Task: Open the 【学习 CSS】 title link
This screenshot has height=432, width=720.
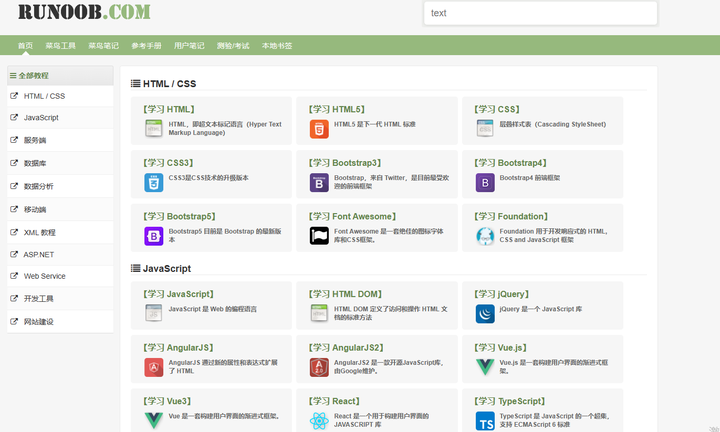Action: 497,109
